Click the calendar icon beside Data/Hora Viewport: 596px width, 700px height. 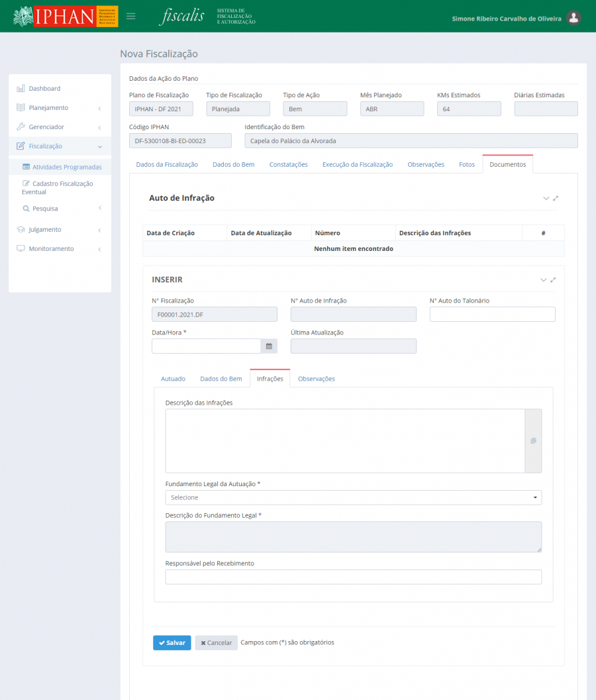(269, 346)
